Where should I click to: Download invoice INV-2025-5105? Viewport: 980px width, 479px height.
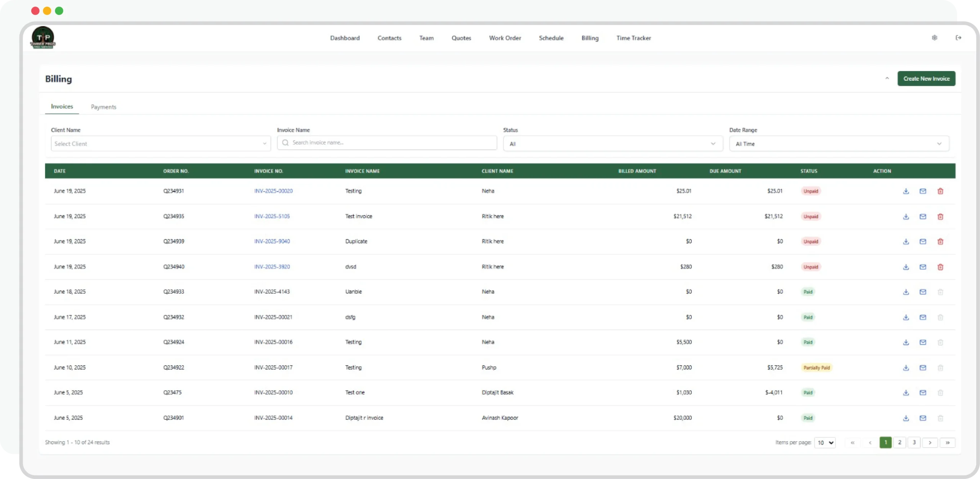(x=906, y=216)
